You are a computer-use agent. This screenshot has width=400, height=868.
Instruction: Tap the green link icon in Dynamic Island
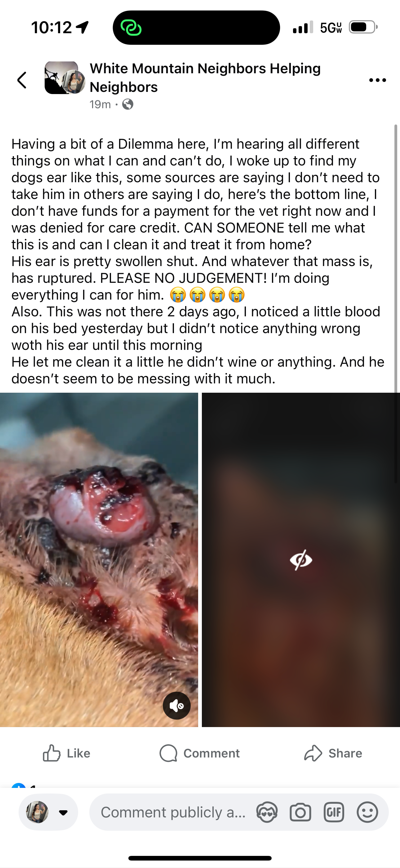tap(131, 28)
